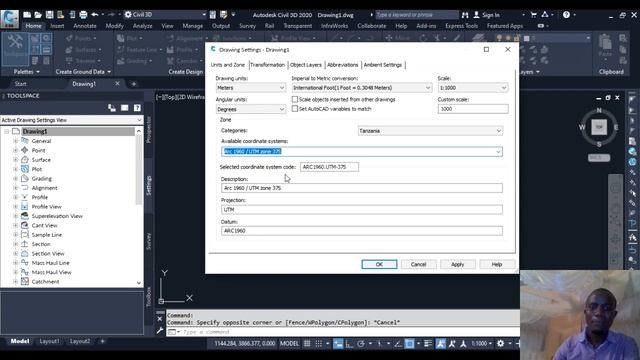Viewport: 640px width, 360px height.
Task: Switch to the Abbreviations tab
Action: coord(342,65)
